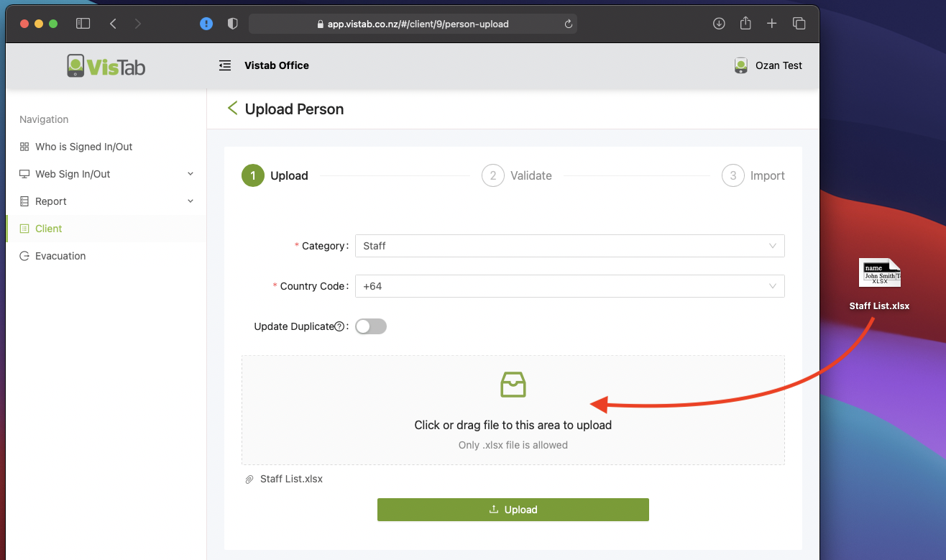Click the privacy shield icon in Safari
Image resolution: width=946 pixels, height=560 pixels.
[x=232, y=24]
